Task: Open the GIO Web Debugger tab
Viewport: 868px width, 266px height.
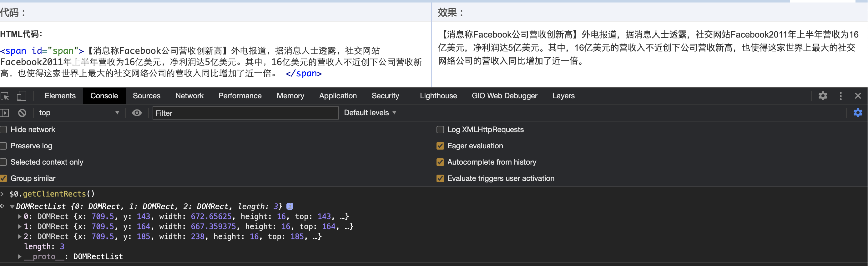Action: [x=504, y=96]
